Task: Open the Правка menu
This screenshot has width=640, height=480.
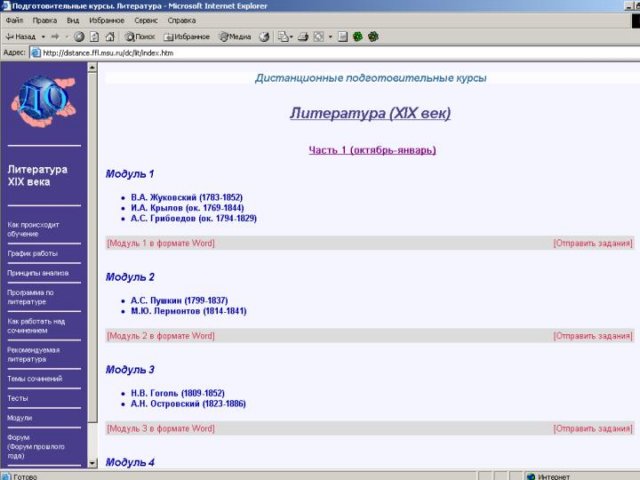Action: click(x=44, y=20)
